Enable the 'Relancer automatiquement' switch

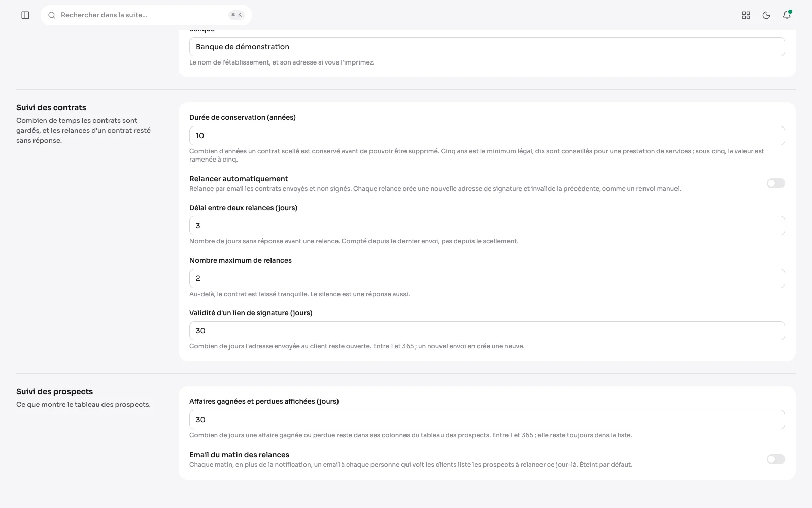[x=775, y=183]
